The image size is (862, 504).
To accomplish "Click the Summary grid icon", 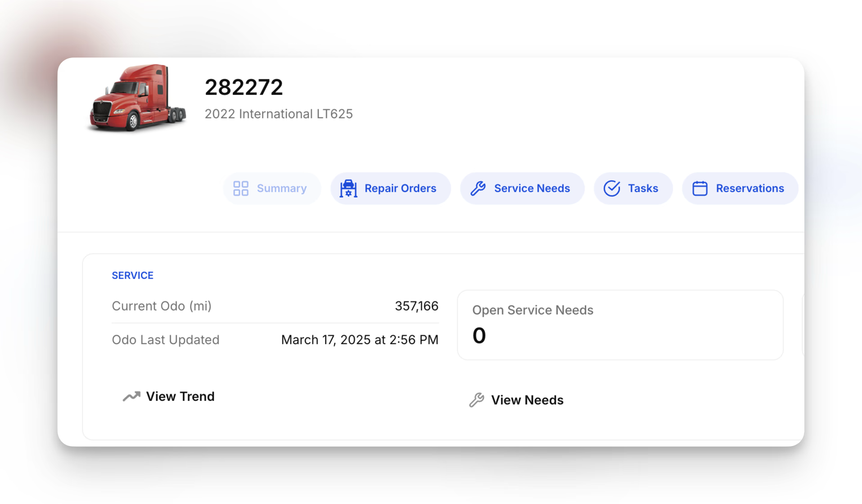I will (241, 189).
